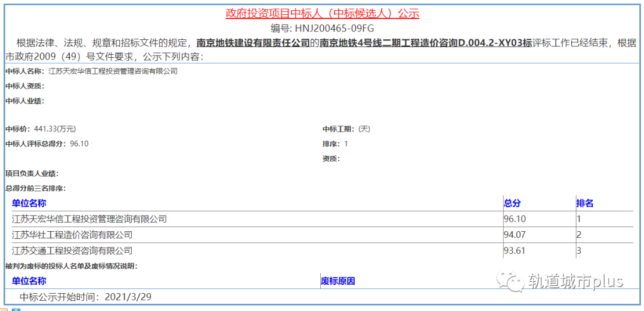
Task: Click bold text 南京地铁建设有限责任公司
Action: (253, 43)
